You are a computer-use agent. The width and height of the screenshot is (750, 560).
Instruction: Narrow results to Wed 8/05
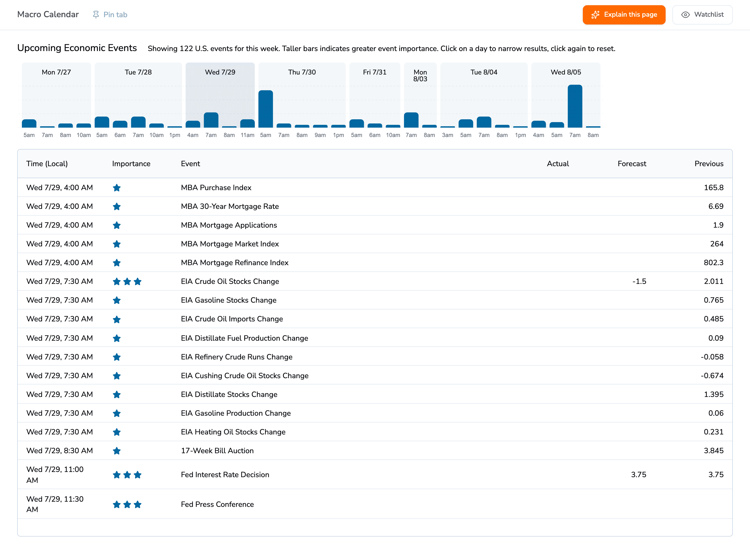click(x=566, y=95)
